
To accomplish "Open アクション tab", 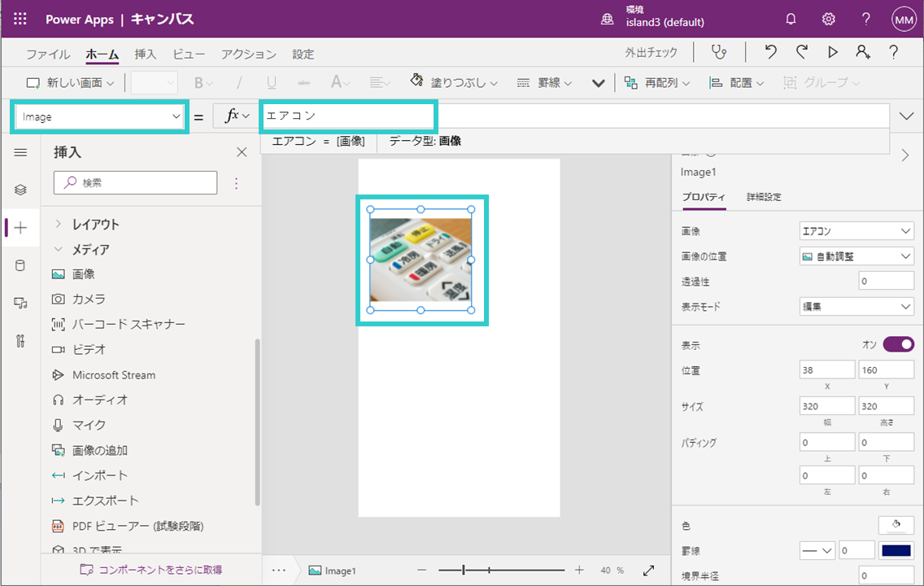I will click(249, 55).
